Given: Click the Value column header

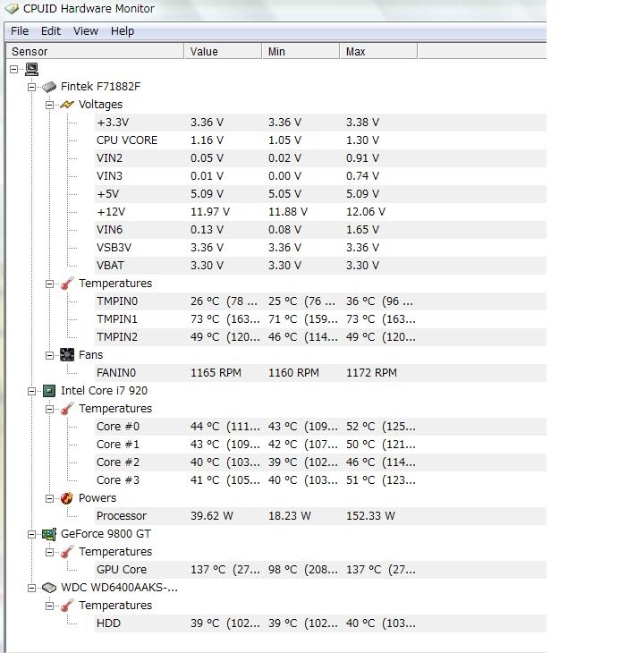Looking at the screenshot, I should [223, 52].
